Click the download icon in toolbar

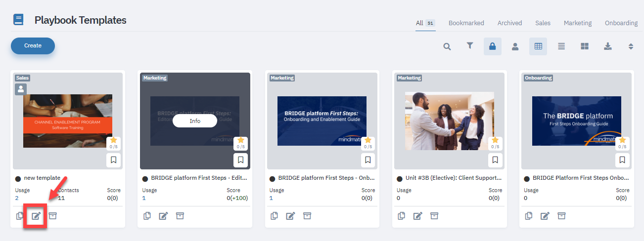608,46
